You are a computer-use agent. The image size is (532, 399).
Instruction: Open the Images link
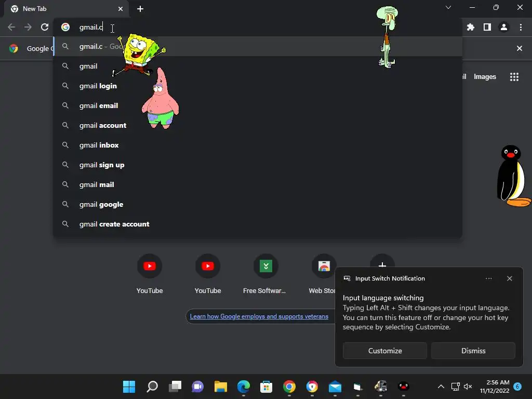click(485, 77)
